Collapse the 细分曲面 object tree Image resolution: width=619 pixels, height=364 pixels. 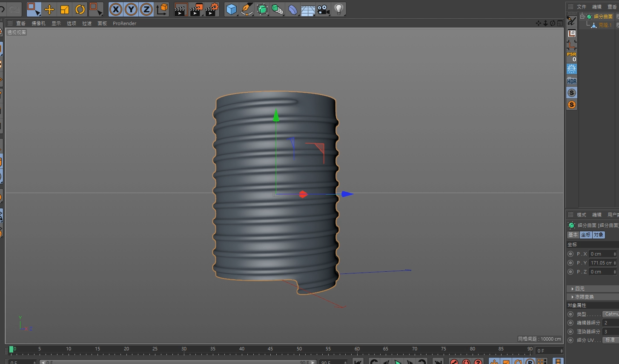point(582,17)
